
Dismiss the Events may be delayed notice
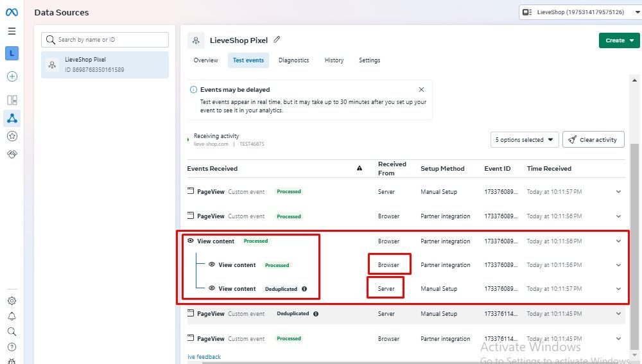421,89
